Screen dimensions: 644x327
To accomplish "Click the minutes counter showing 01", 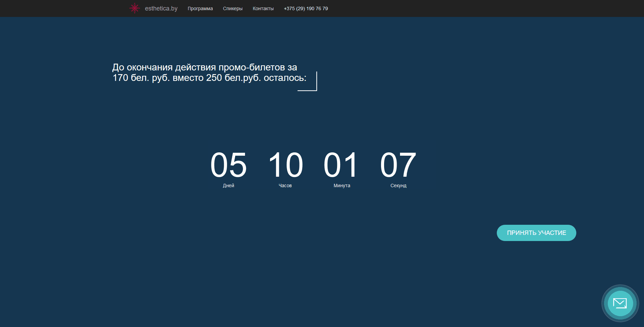I will [341, 165].
